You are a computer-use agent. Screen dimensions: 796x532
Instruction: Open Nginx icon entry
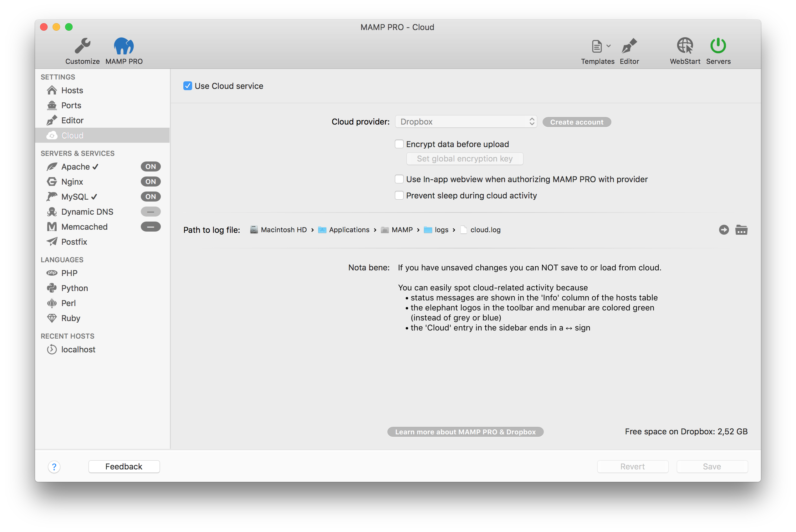52,182
